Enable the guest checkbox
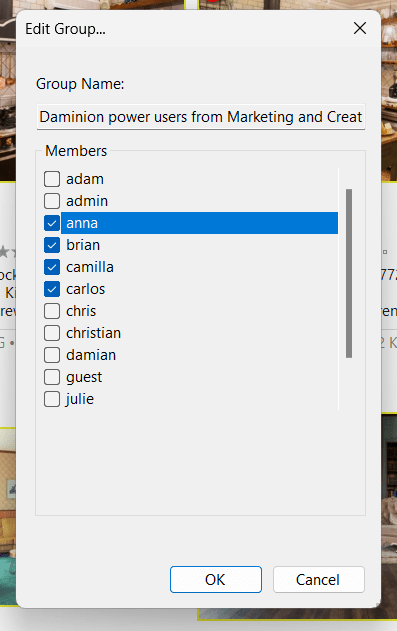Image resolution: width=397 pixels, height=631 pixels. [x=52, y=377]
